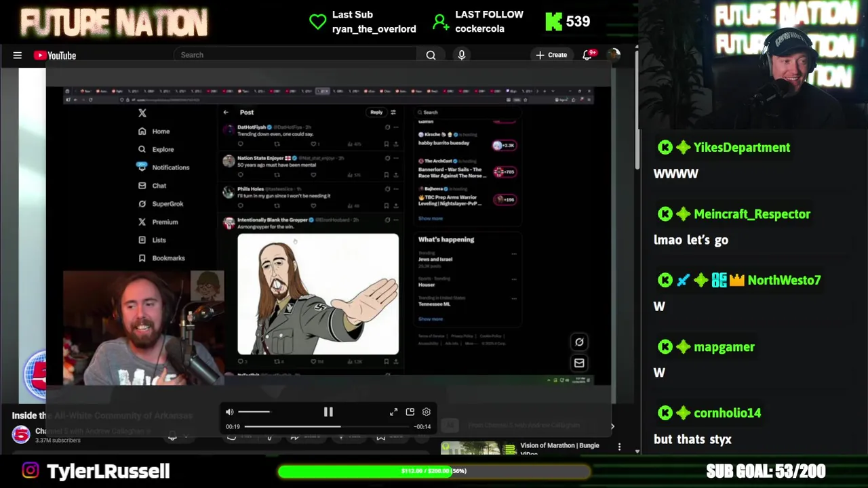Screen dimensions: 868x488
Task: Open the YouTube notifications bell
Action: pos(588,55)
